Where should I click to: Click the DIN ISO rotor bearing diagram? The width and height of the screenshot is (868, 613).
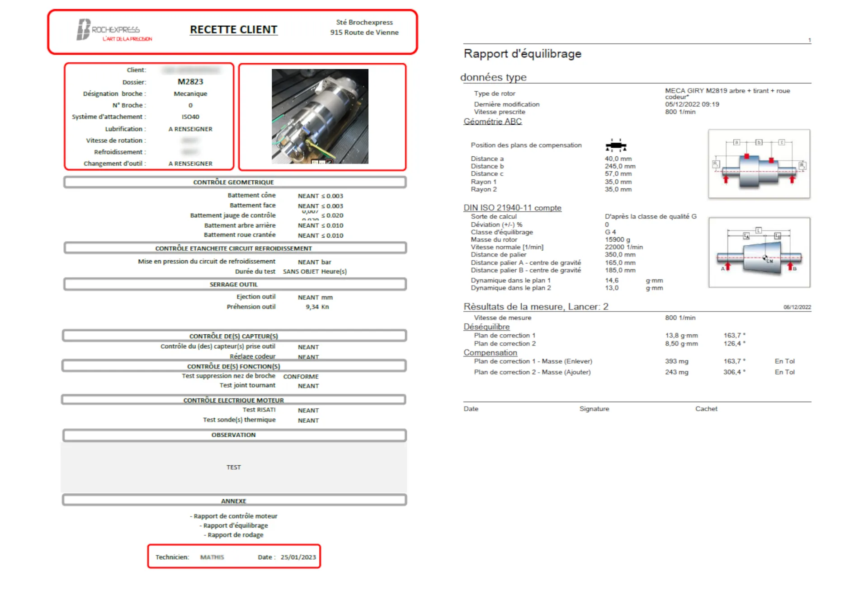[x=759, y=252]
